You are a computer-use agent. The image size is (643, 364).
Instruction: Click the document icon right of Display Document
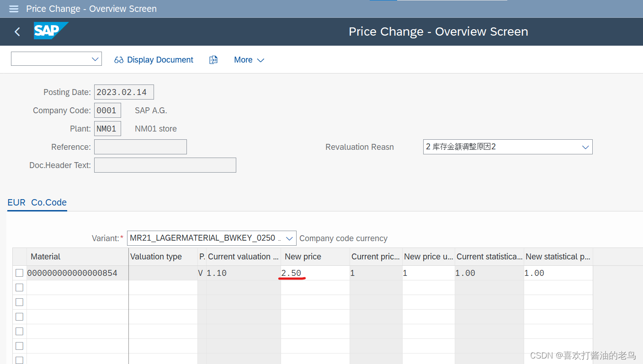tap(213, 59)
